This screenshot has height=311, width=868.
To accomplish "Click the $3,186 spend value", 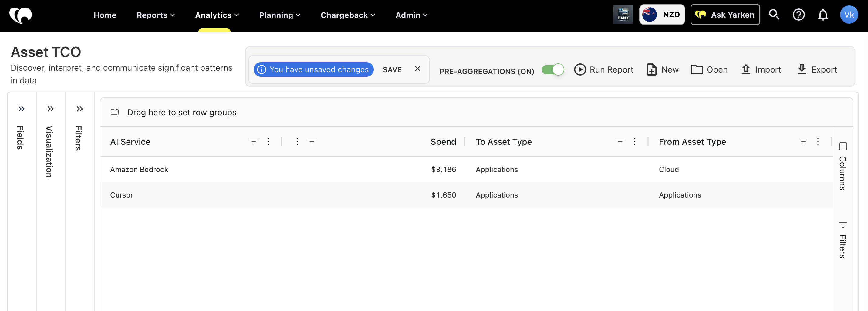I will [444, 169].
